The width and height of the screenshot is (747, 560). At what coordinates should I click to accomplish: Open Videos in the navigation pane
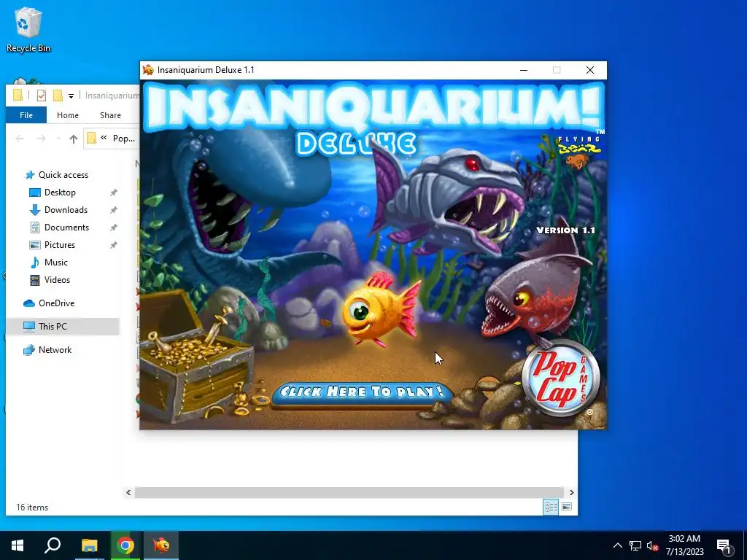[x=57, y=280]
